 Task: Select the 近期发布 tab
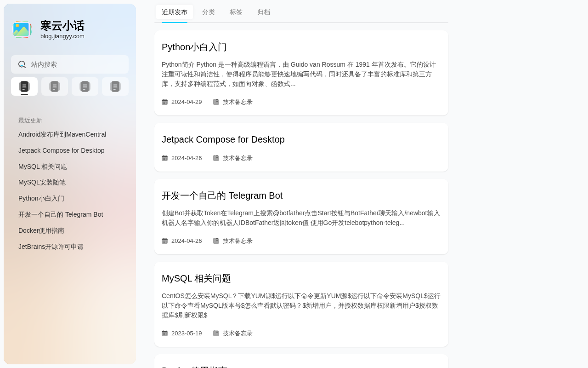click(x=175, y=12)
